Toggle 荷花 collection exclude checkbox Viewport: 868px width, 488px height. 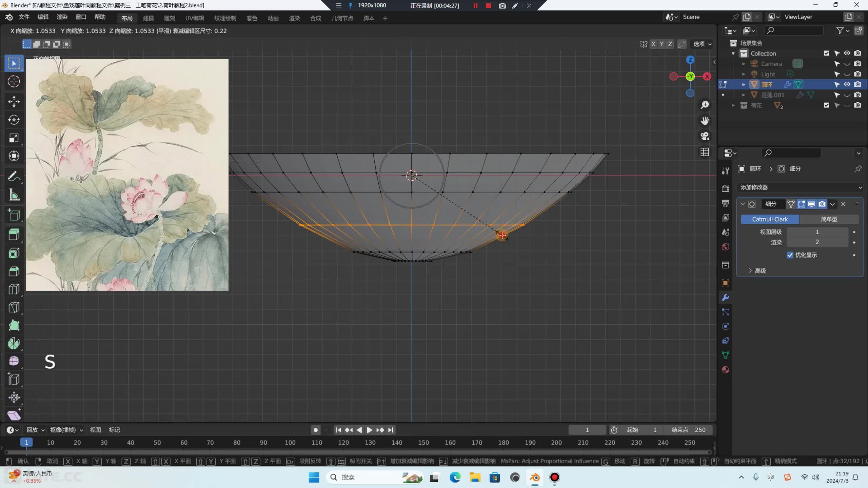(x=826, y=105)
